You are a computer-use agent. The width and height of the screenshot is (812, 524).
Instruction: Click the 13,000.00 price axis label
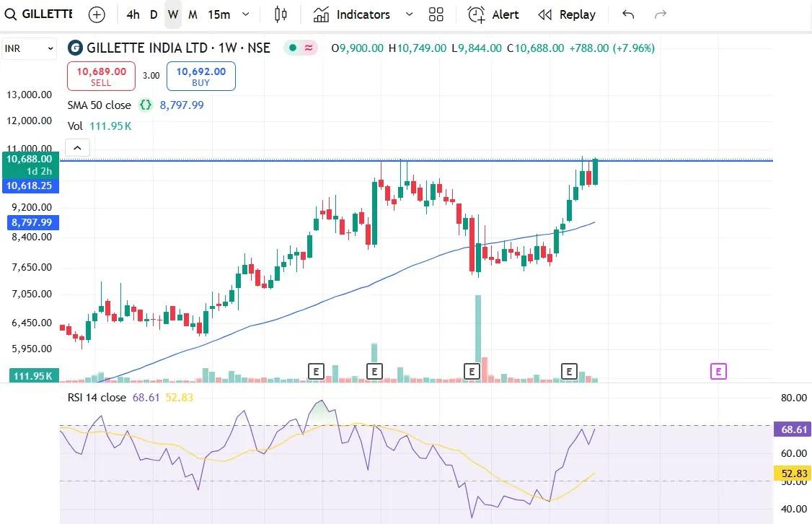coord(29,95)
